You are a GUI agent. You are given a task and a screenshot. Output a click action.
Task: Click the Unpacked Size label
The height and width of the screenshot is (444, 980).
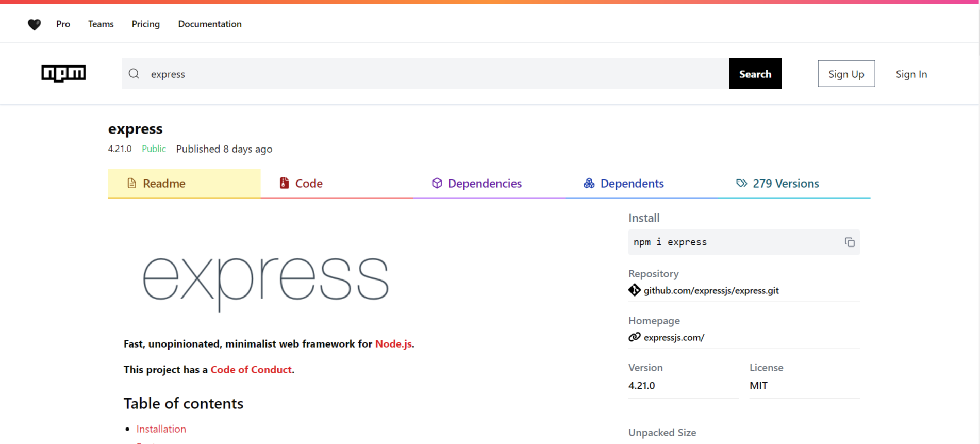[662, 432]
